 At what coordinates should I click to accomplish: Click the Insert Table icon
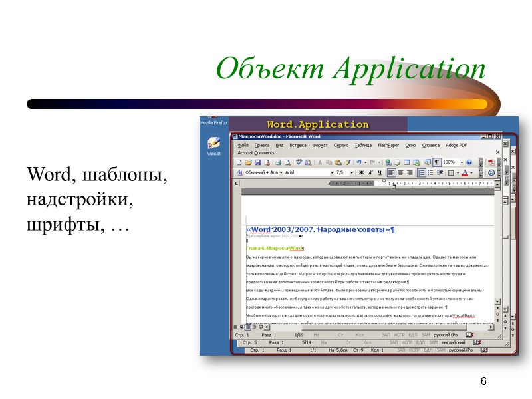tap(407, 162)
